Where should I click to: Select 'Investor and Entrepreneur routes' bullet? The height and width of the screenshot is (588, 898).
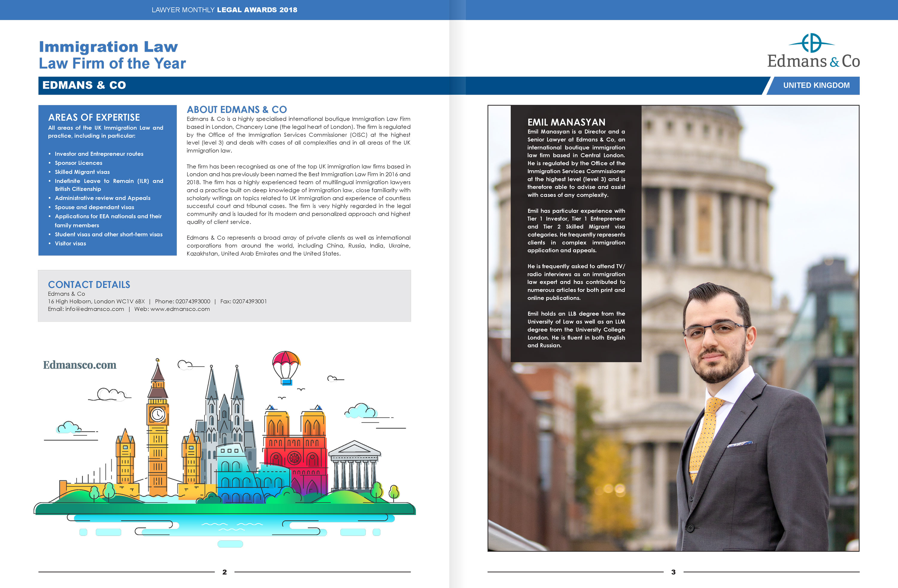[99, 154]
